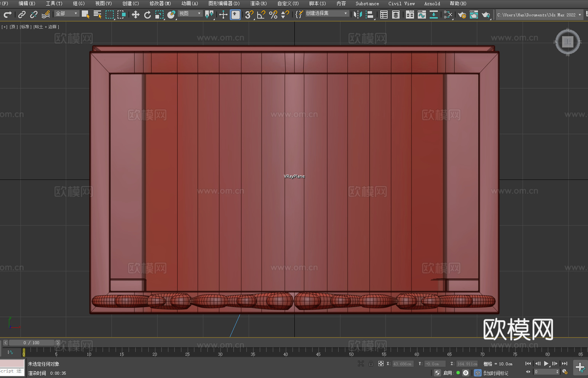Open the 工具(T) menu
The width and height of the screenshot is (588, 378).
pyautogui.click(x=54, y=3)
